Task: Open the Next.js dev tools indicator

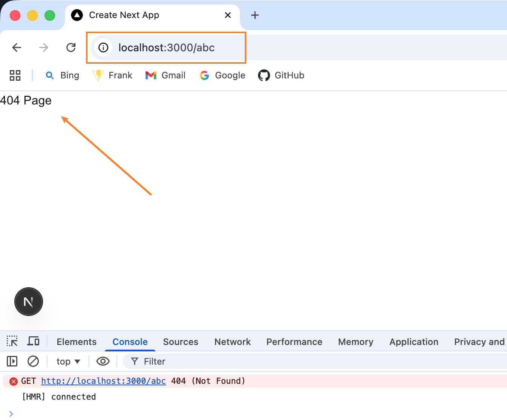Action: tap(29, 302)
